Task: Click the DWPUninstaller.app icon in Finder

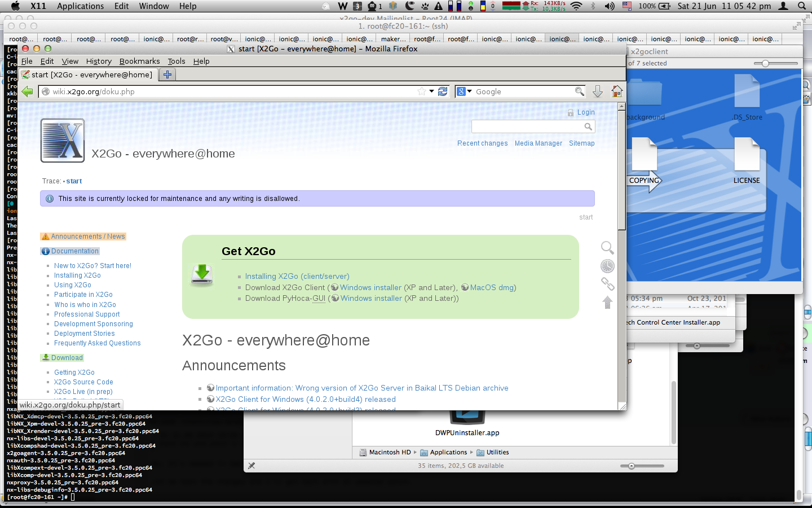Action: tap(467, 418)
